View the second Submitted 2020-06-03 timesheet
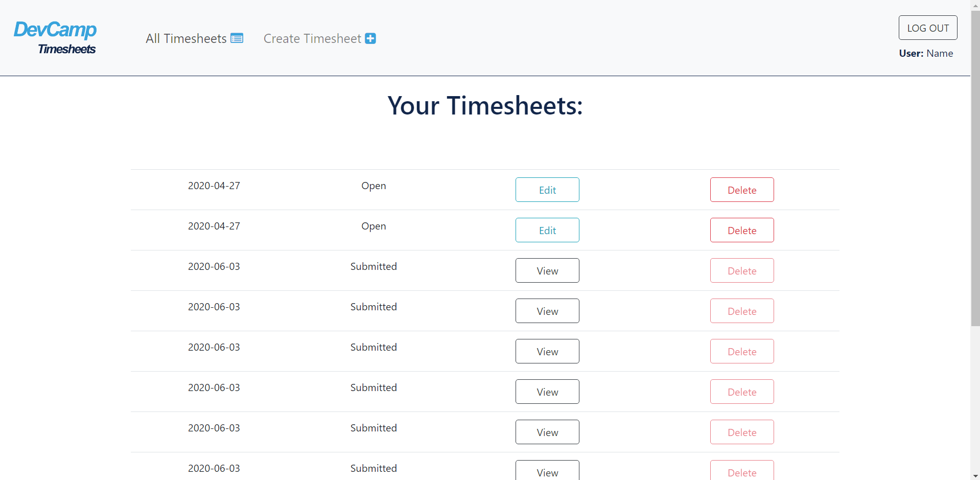 tap(547, 310)
